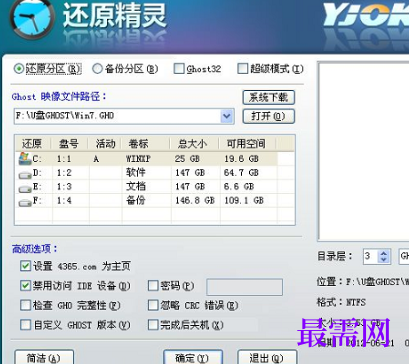Uncheck 设置 4365.com 为主页 option
The image size is (409, 364).
pyautogui.click(x=25, y=266)
